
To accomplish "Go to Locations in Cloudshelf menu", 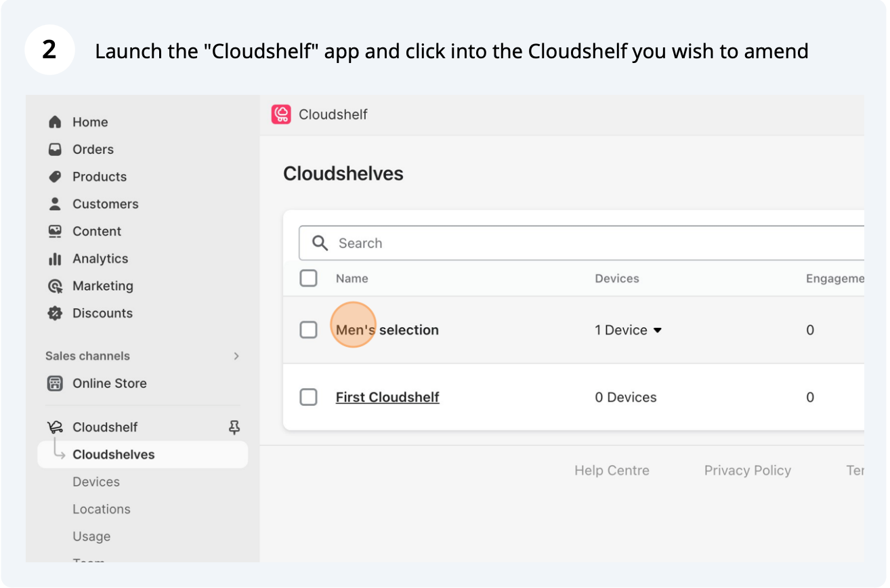I will [102, 509].
